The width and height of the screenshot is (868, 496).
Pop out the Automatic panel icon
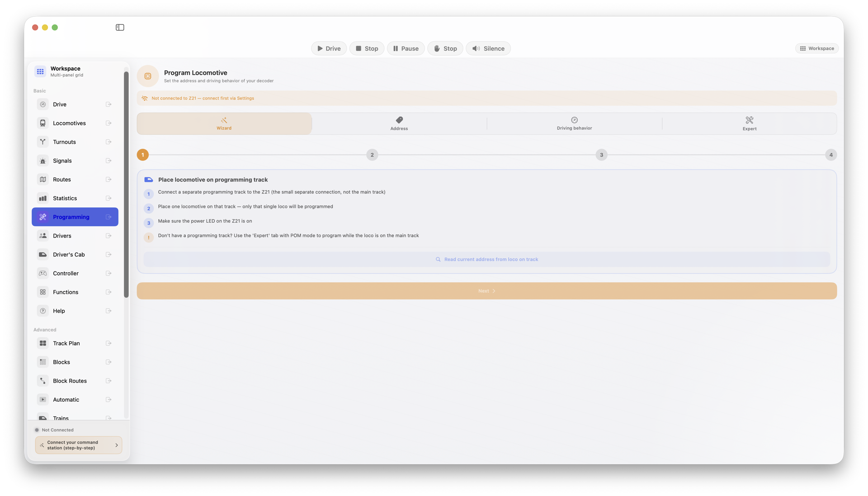click(108, 400)
